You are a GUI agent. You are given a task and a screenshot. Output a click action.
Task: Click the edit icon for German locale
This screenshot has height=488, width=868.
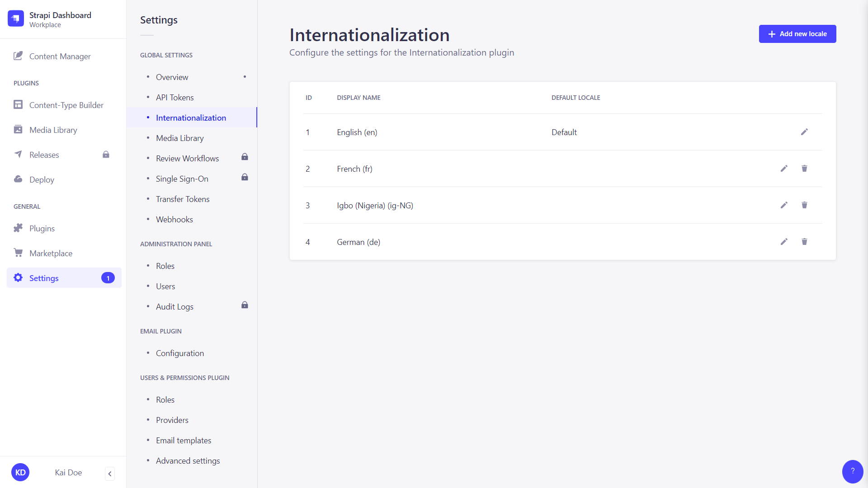click(x=784, y=241)
